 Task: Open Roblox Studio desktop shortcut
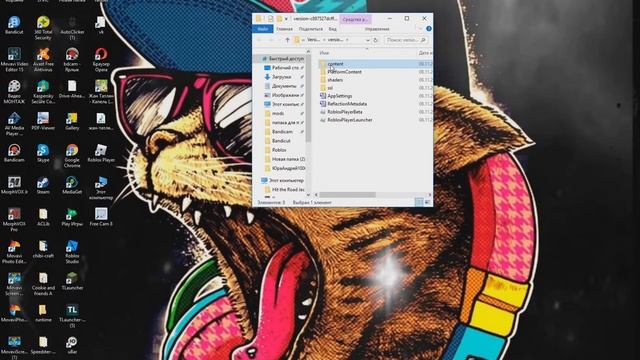[72, 251]
